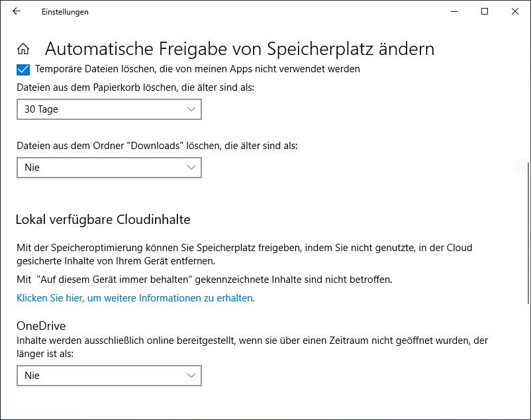Open the Papierkorb '30 Tage' dropdown
531x420 pixels.
coord(109,109)
